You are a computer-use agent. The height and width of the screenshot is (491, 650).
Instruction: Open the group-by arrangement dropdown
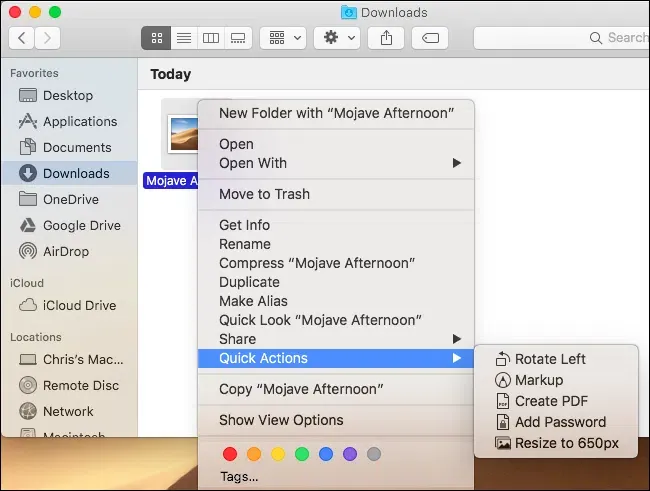[x=283, y=38]
